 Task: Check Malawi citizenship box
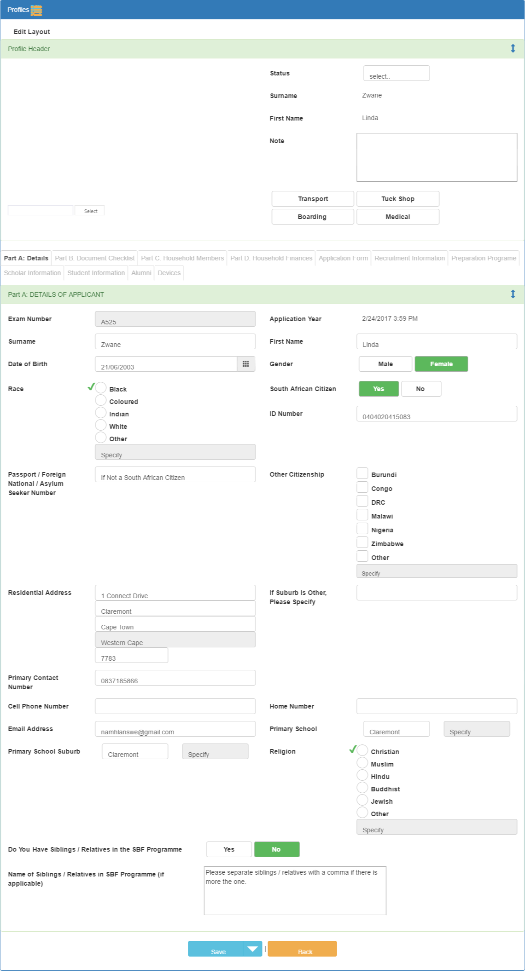click(362, 515)
